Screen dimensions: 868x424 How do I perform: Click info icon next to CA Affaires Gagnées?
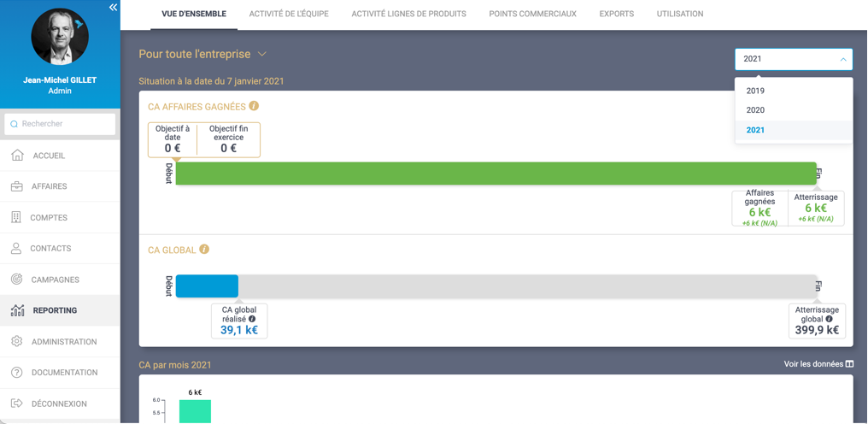point(254,107)
